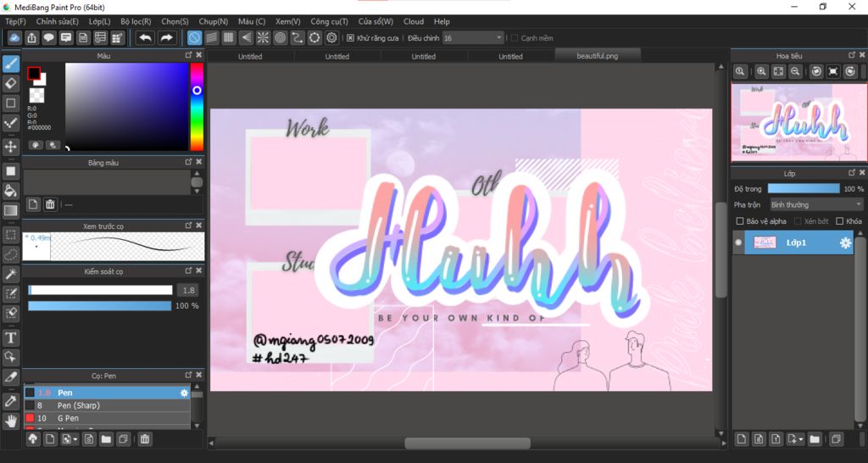
Task: Toggle visibility of Lớp1 layer
Action: 738,243
